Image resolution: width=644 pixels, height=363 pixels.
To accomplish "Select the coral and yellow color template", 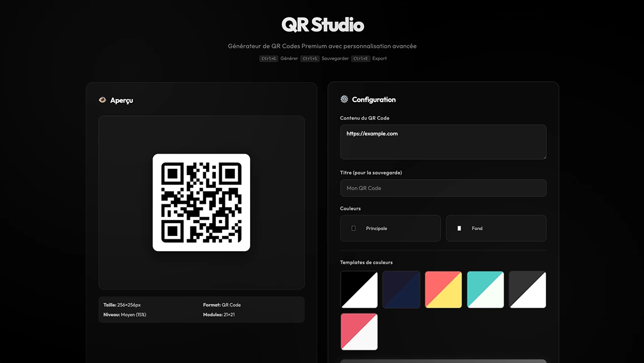I will tap(443, 290).
